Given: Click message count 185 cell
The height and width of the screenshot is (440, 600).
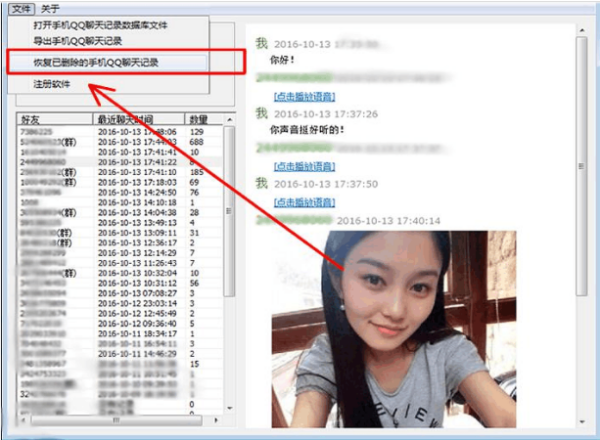Looking at the screenshot, I should pos(197,172).
